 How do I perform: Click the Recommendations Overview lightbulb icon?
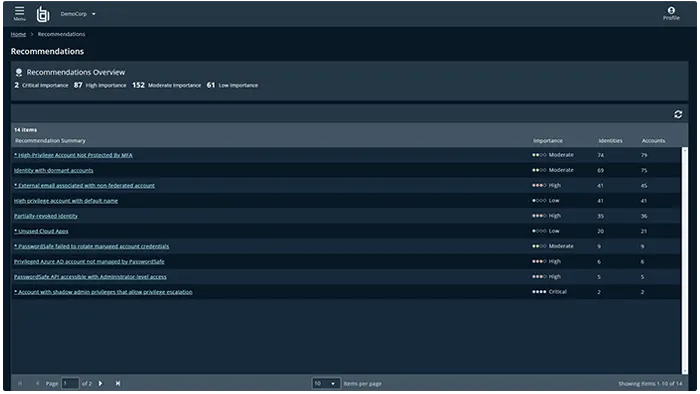click(x=19, y=72)
